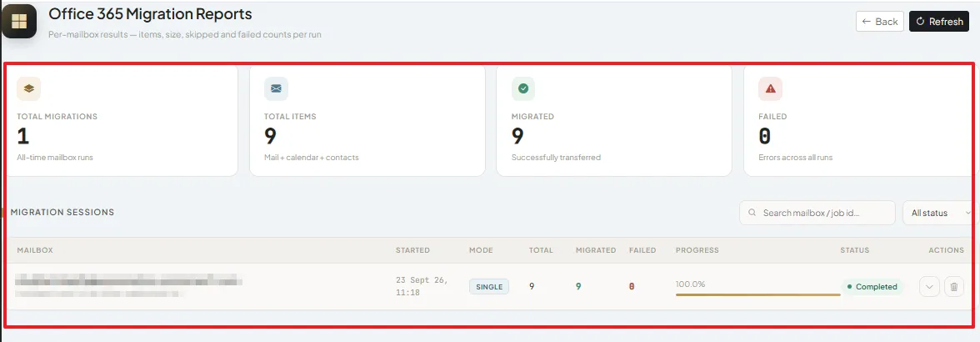Image resolution: width=980 pixels, height=342 pixels.
Task: Delete the session with the trash icon
Action: pyautogui.click(x=953, y=286)
